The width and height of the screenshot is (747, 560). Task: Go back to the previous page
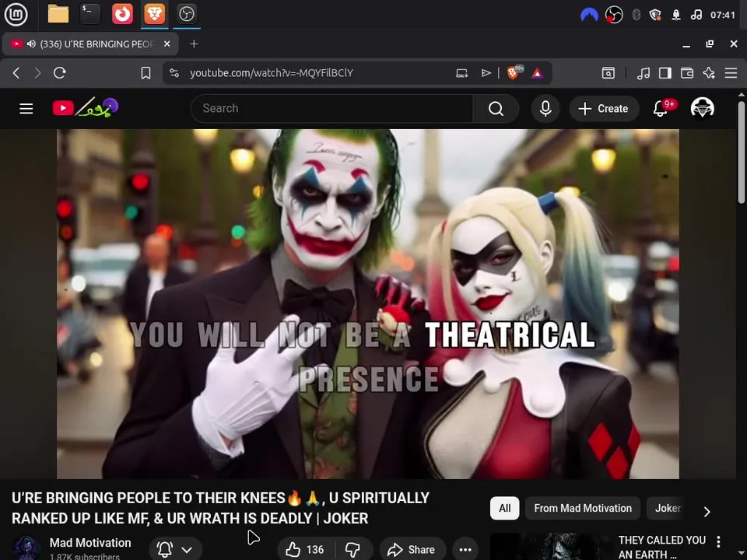(16, 73)
